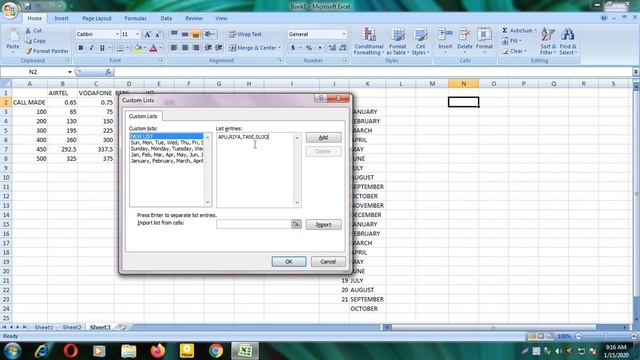Click Merge & Center button
Viewport: 640px width, 360px height.
(x=252, y=48)
